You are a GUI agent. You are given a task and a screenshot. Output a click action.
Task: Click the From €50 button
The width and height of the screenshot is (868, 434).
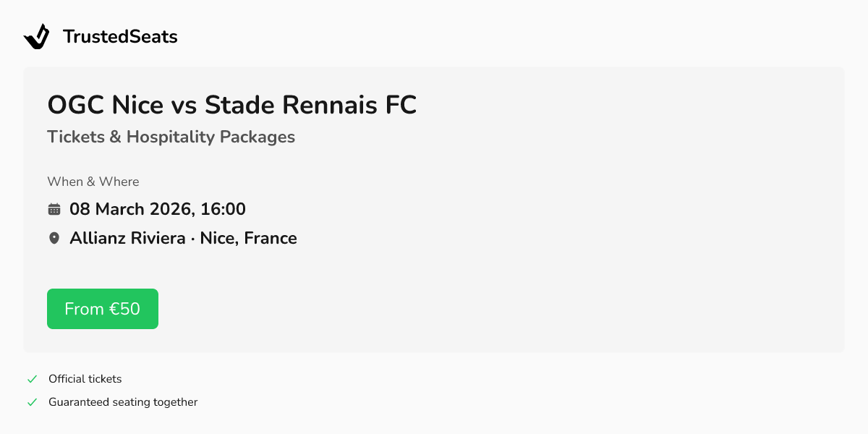click(x=102, y=308)
